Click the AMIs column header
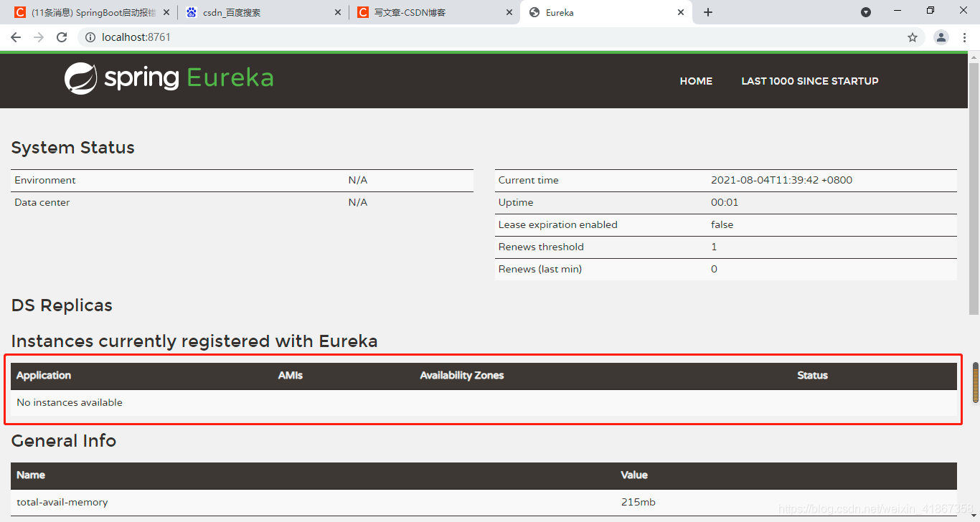This screenshot has width=980, height=522. (291, 376)
